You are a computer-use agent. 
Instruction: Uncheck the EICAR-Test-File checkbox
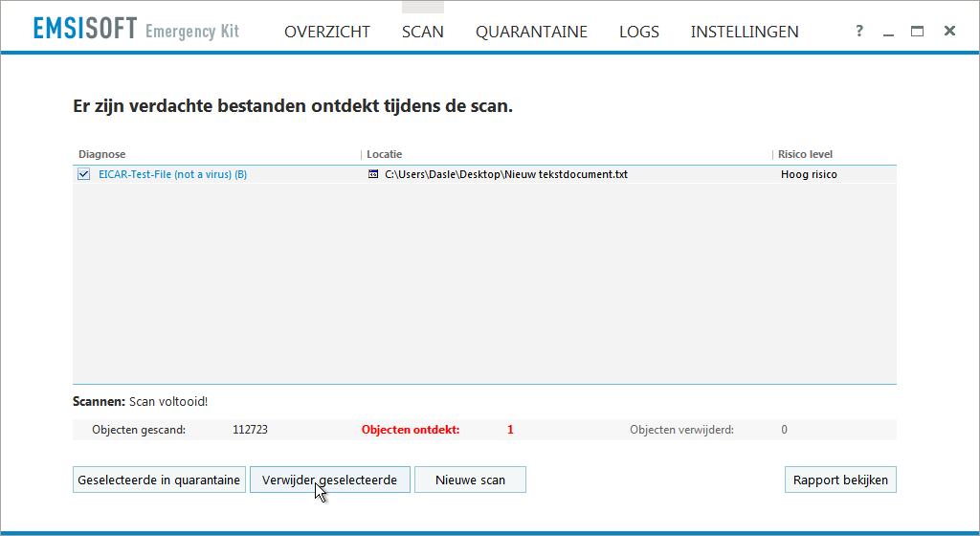pyautogui.click(x=84, y=174)
